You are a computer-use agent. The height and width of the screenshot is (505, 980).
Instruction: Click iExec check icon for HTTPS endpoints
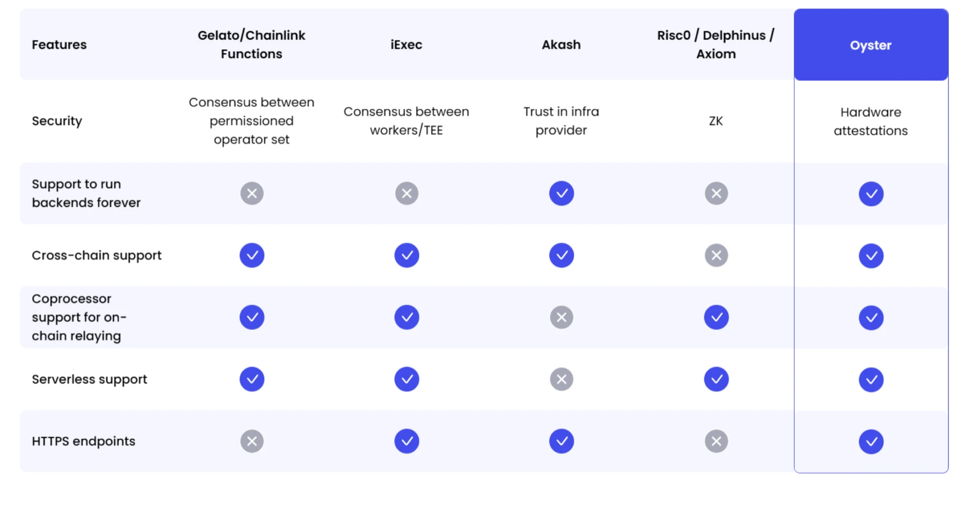point(406,441)
